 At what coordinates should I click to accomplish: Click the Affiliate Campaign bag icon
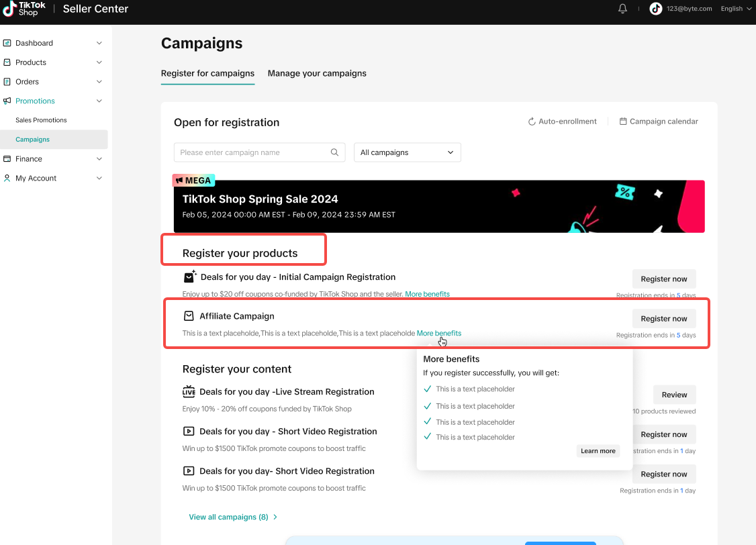(x=189, y=316)
